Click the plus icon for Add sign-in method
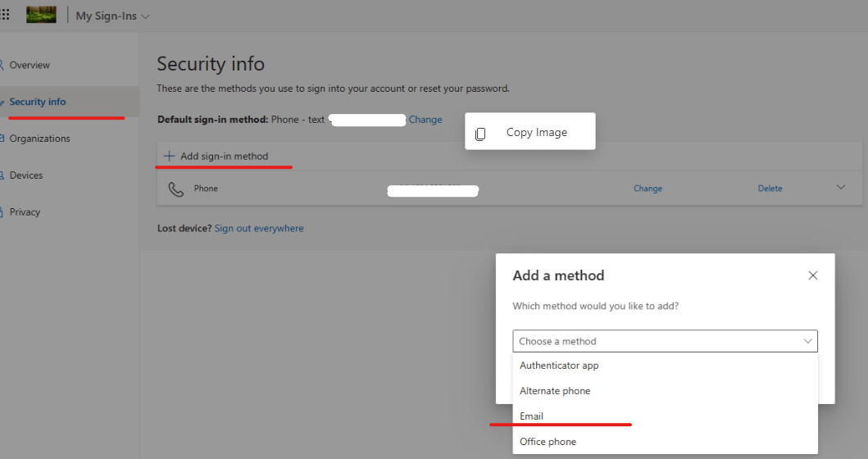 (x=169, y=156)
